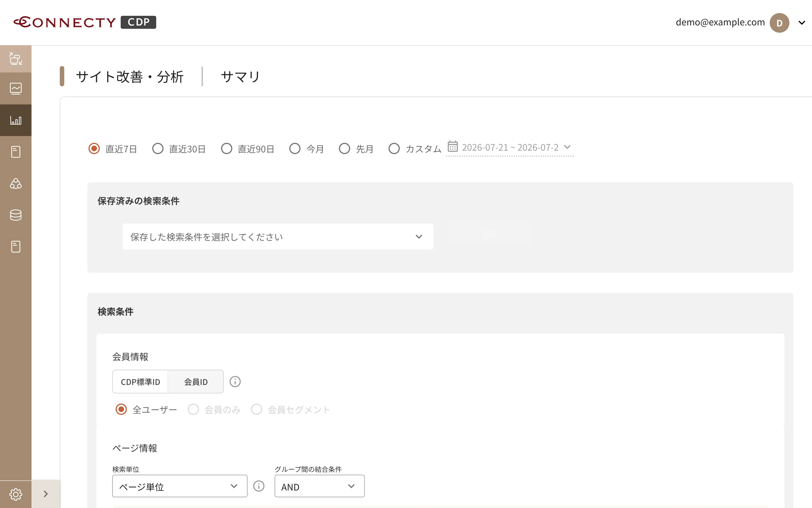812x508 pixels.
Task: Click the サイト改善・分析 page heading
Action: (130, 76)
